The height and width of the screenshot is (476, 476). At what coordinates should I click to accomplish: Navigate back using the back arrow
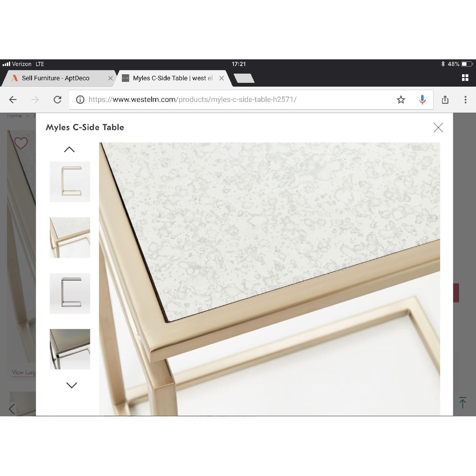pyautogui.click(x=13, y=99)
